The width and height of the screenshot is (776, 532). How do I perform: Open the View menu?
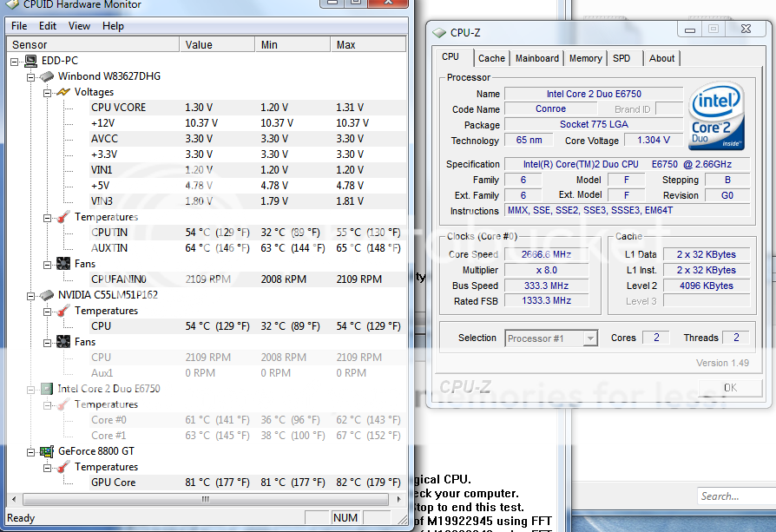click(79, 26)
